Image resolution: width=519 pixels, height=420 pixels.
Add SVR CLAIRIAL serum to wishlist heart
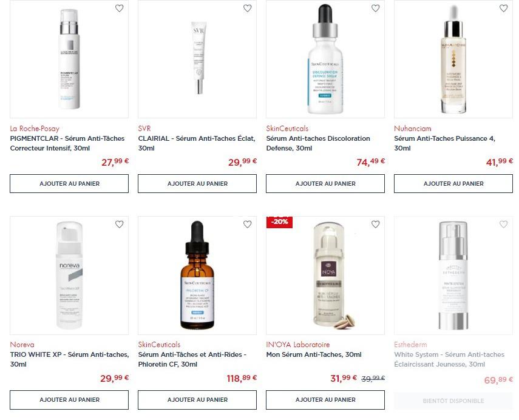[x=247, y=8]
